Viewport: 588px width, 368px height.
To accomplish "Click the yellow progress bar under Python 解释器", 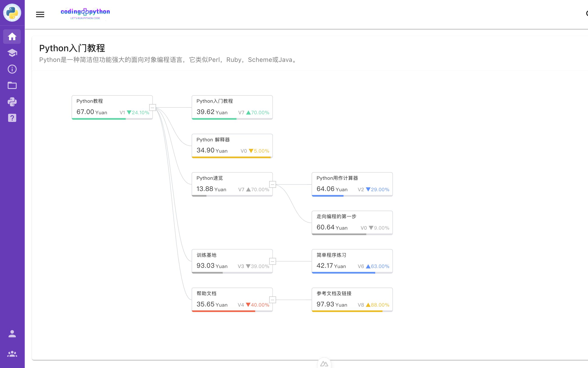I will [231, 157].
